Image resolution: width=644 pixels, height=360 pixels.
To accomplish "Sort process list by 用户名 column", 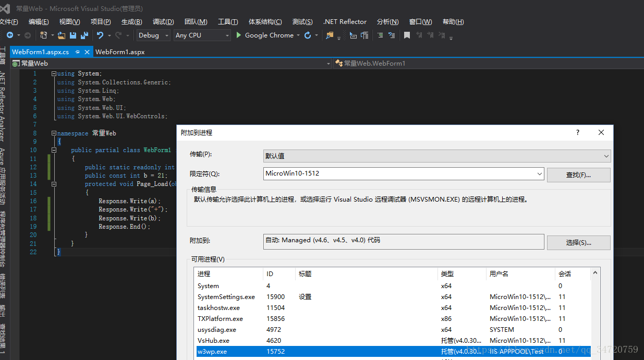I will point(521,274).
